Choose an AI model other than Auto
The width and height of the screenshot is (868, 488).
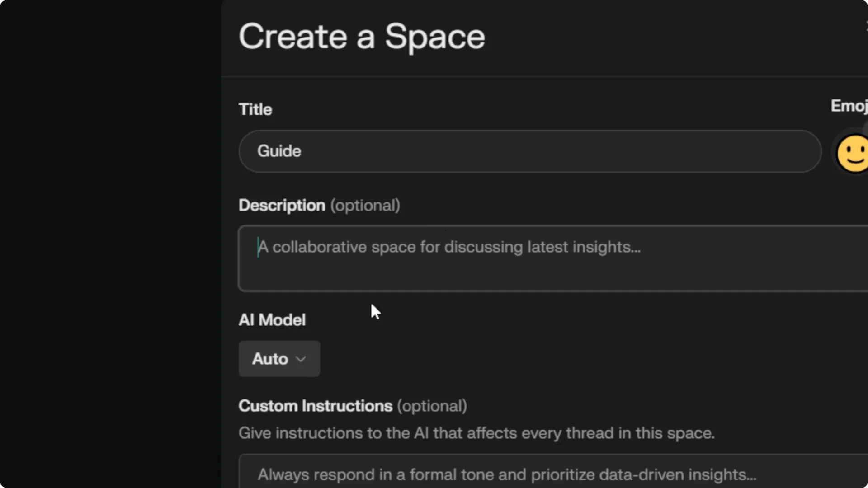[278, 358]
